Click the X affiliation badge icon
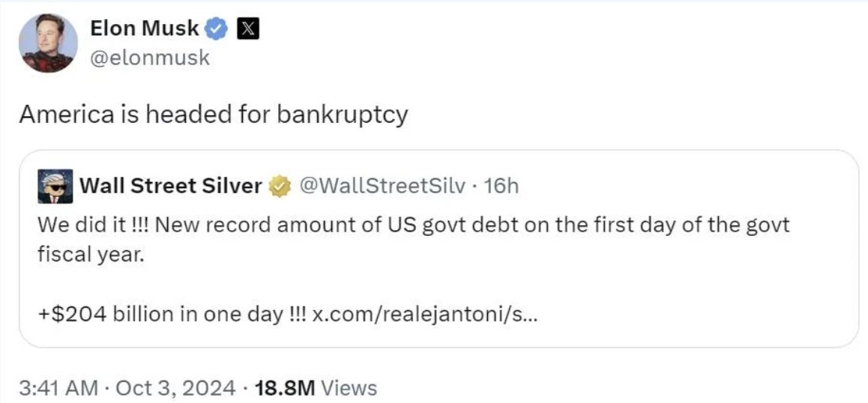Image resolution: width=868 pixels, height=403 pixels. click(x=247, y=29)
